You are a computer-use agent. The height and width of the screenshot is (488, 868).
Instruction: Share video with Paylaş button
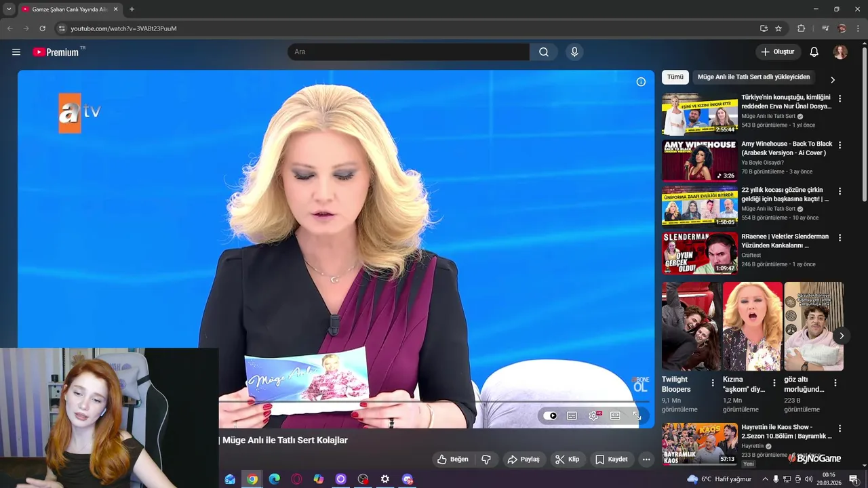[524, 460]
